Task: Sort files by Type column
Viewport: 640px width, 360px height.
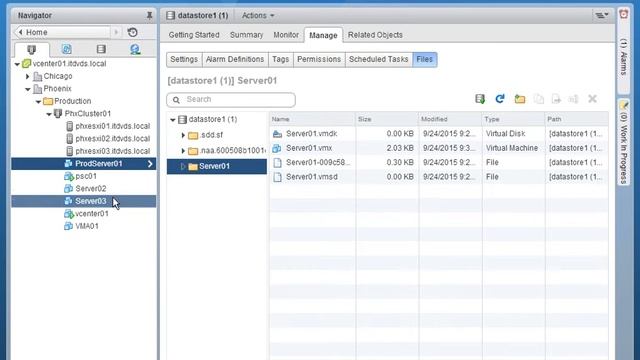Action: [x=513, y=119]
